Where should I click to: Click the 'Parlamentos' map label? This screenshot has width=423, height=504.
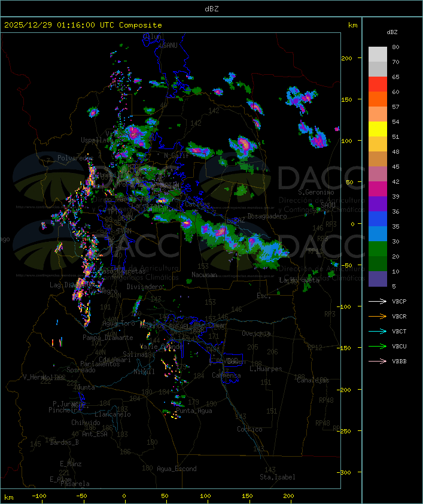coord(100,364)
